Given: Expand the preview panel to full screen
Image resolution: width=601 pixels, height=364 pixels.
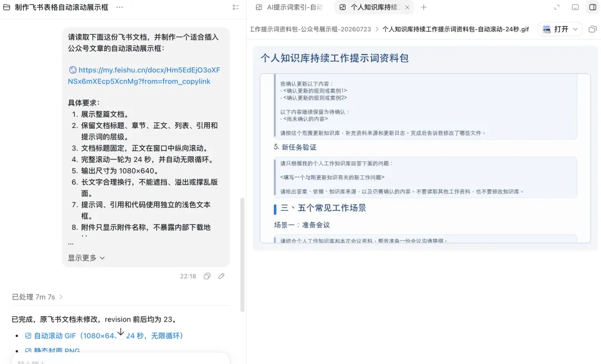Looking at the screenshot, I should (557, 7).
